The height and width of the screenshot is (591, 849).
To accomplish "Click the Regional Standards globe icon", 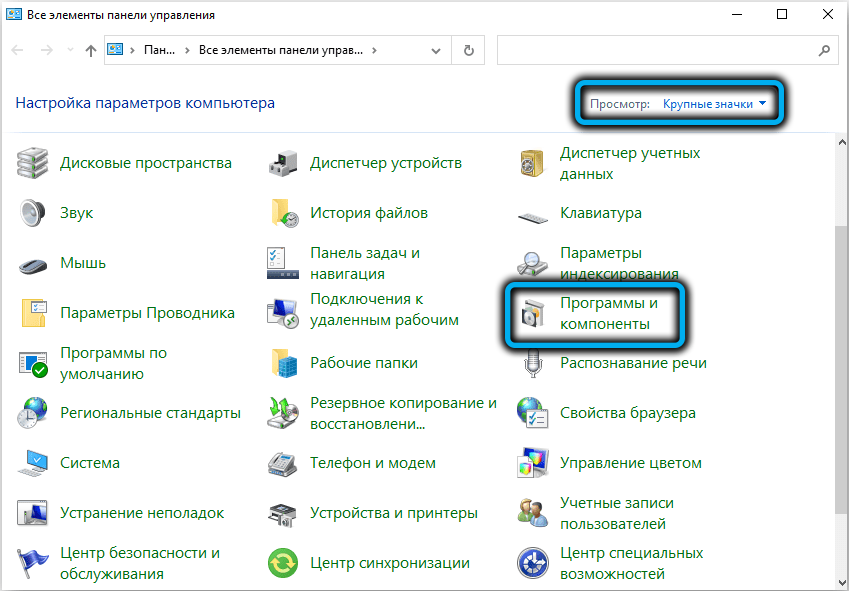I will (x=32, y=413).
